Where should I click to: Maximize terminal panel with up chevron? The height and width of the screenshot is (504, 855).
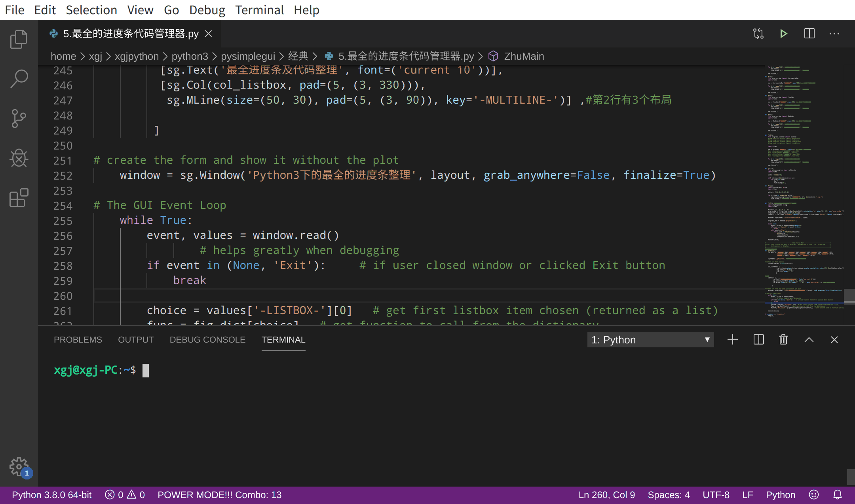tap(809, 340)
